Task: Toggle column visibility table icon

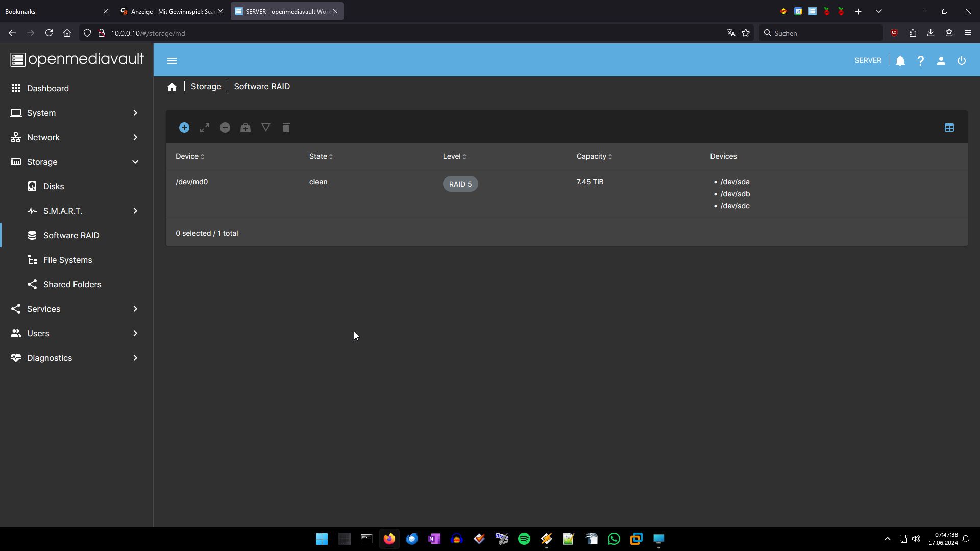Action: (x=949, y=128)
